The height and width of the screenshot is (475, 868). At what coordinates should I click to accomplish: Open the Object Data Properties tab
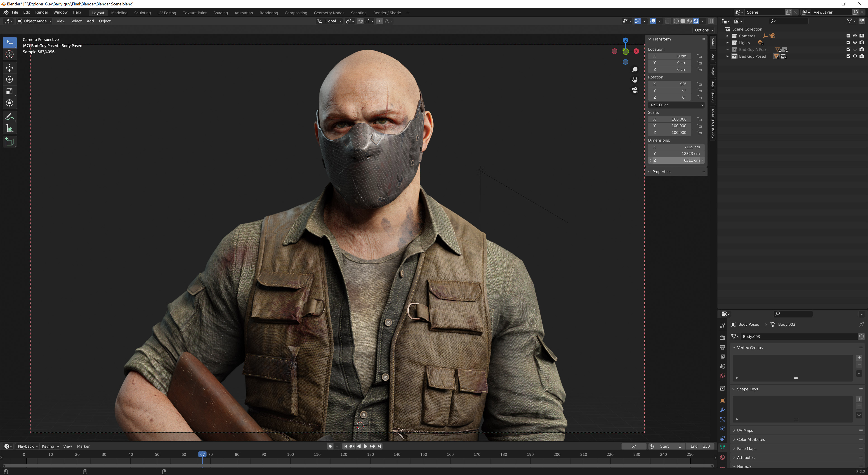click(x=722, y=448)
